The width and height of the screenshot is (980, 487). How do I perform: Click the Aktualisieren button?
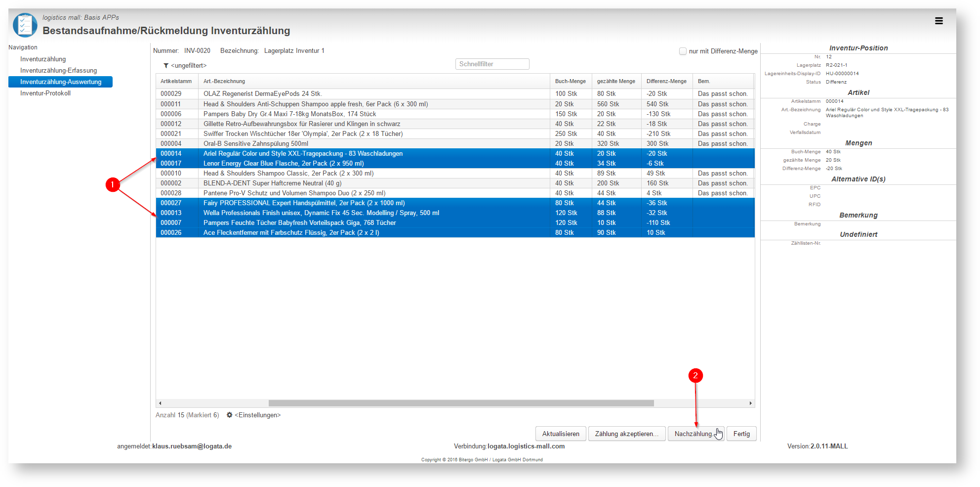click(x=561, y=434)
